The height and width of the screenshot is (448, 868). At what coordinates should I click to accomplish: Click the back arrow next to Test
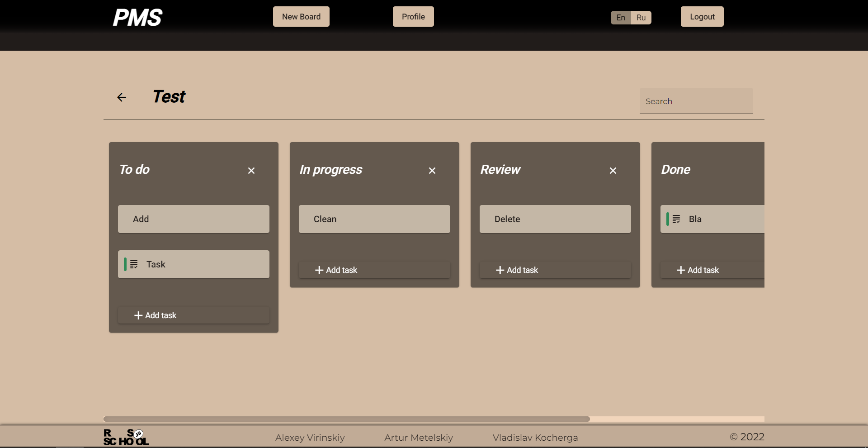pyautogui.click(x=121, y=97)
